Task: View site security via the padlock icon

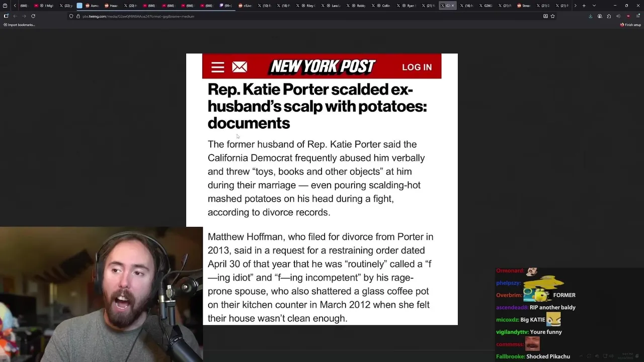Action: (78, 16)
